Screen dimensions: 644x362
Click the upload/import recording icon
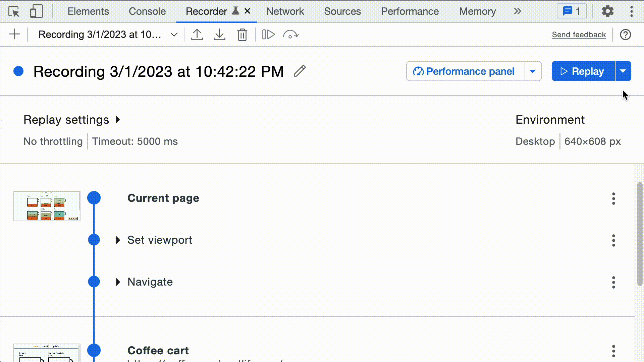197,35
